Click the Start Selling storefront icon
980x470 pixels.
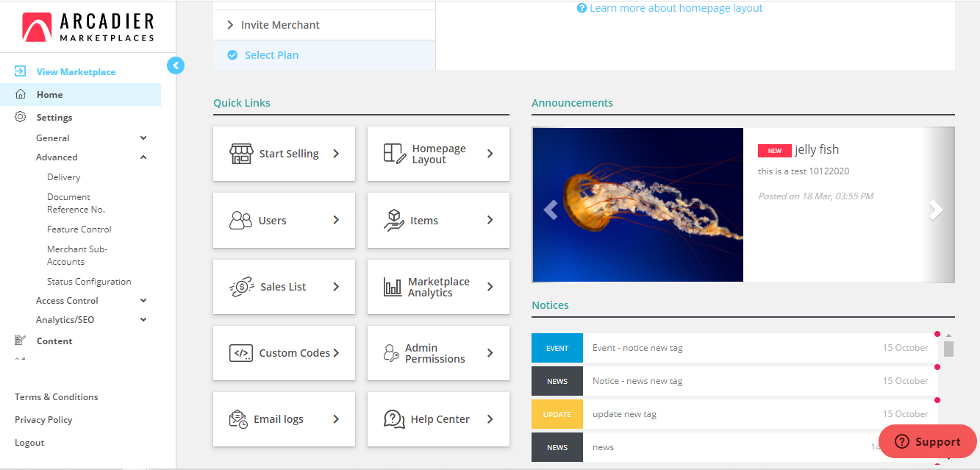(x=241, y=154)
